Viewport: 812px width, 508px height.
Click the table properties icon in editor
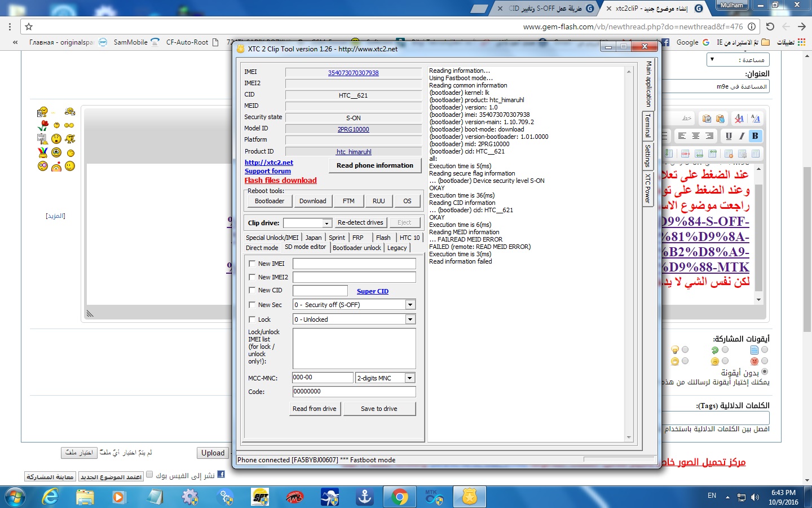742,154
